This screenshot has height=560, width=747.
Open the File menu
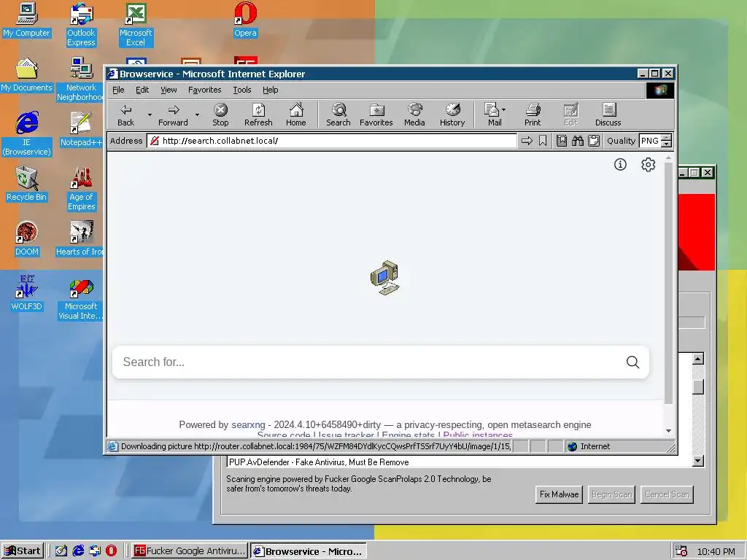[118, 90]
